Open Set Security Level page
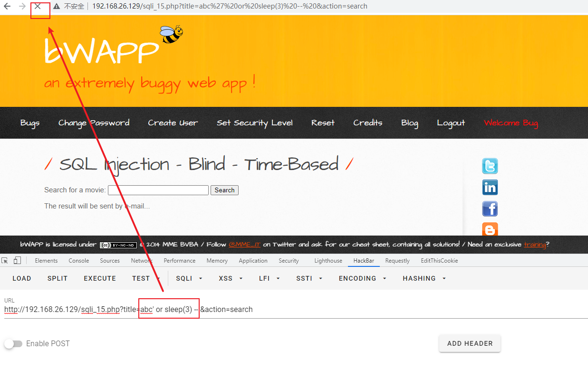 (x=255, y=123)
